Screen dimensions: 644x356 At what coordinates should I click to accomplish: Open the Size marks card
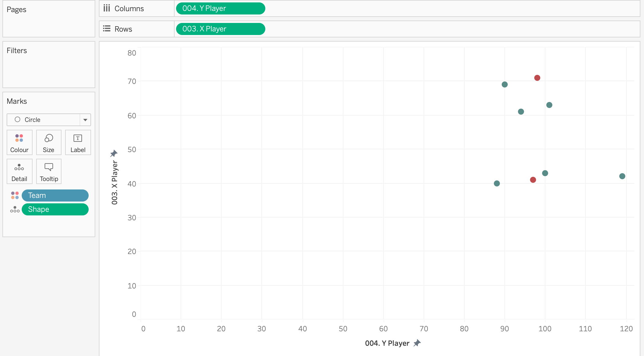(x=49, y=142)
